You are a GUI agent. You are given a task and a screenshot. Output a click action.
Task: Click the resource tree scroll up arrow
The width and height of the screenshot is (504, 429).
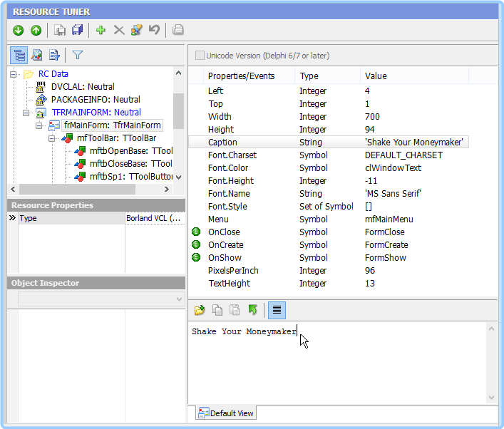(179, 73)
